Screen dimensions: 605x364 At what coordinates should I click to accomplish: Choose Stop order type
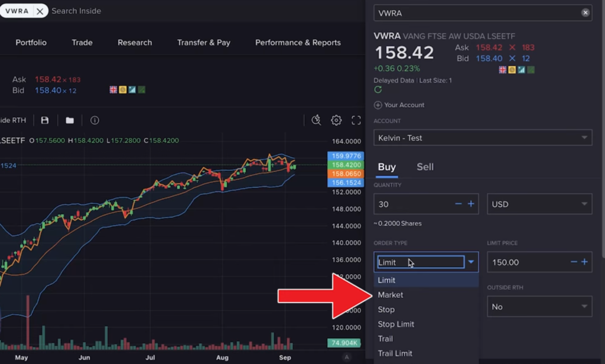coord(426,310)
